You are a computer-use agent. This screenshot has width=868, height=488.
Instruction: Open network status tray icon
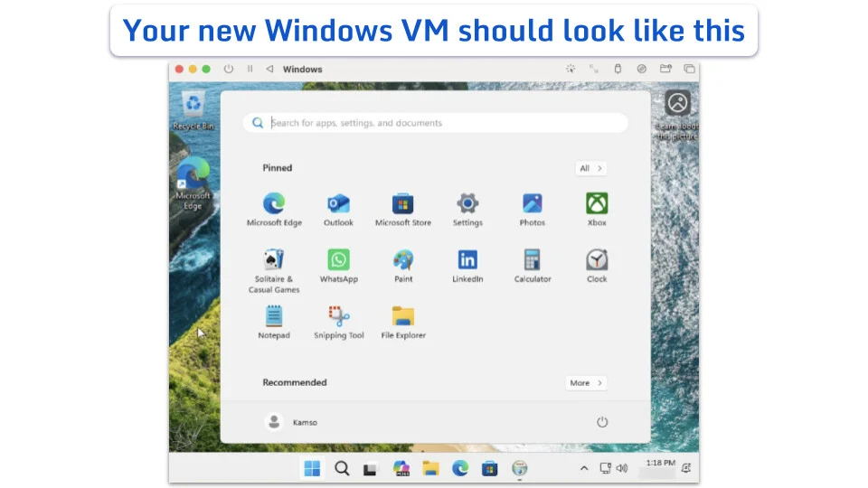click(606, 468)
